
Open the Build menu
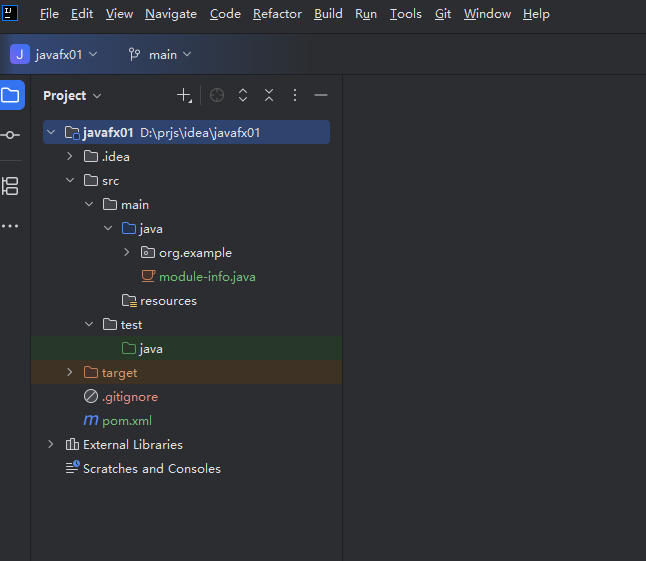[328, 14]
